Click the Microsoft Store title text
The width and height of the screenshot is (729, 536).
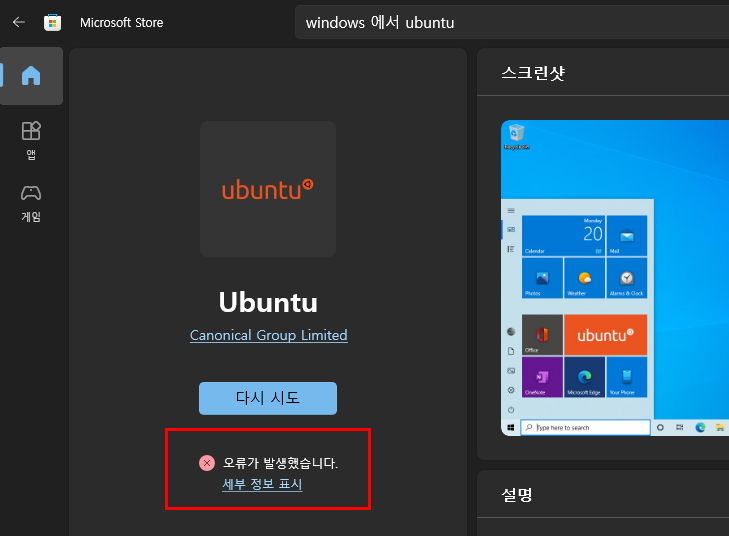pos(121,22)
